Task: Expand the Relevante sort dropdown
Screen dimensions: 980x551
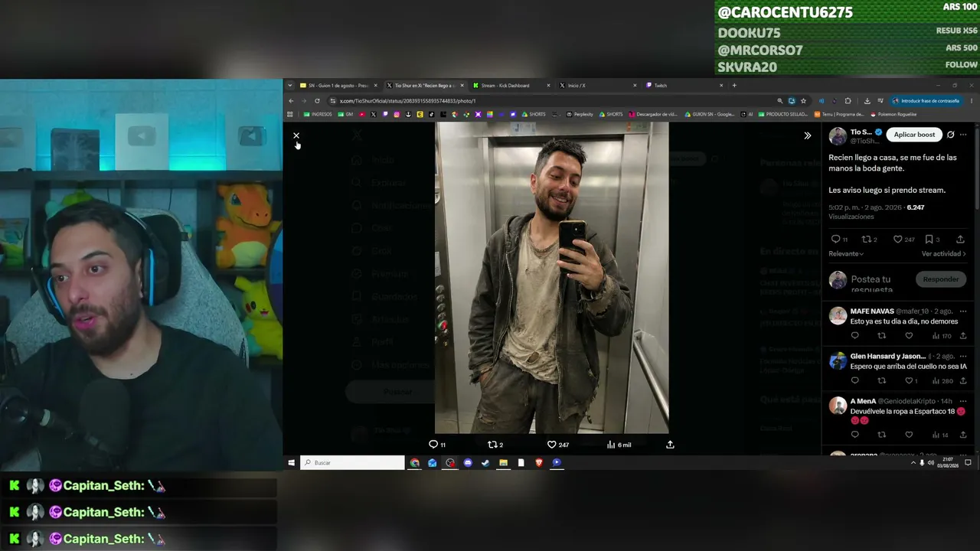Action: click(x=846, y=254)
